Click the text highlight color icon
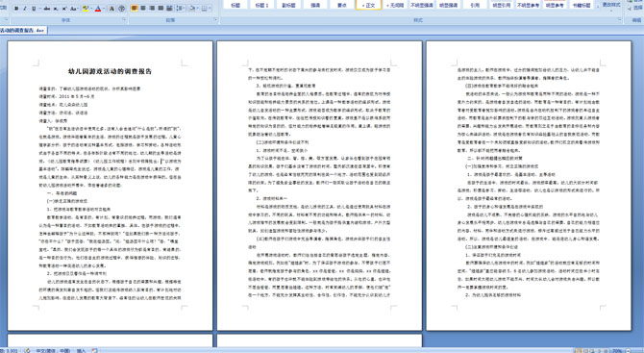 pos(86,9)
